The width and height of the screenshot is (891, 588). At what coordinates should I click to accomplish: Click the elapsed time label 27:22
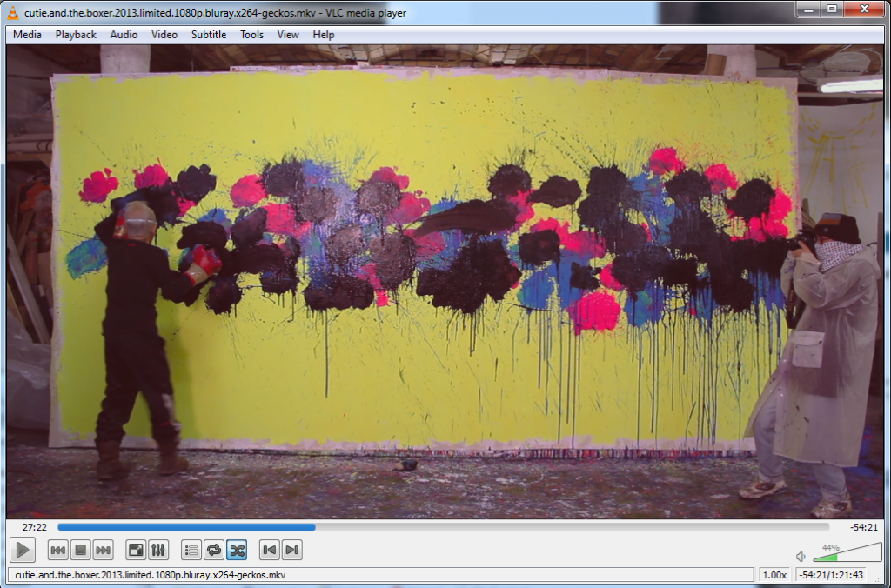point(34,527)
